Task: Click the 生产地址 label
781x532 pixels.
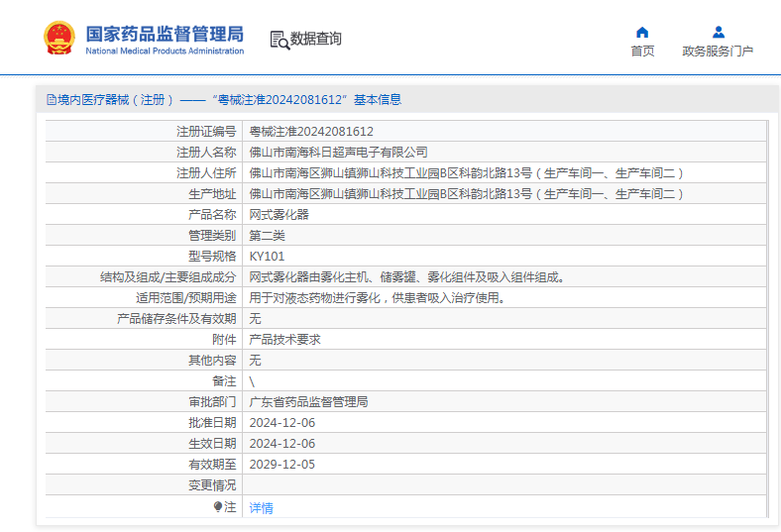Action: click(x=212, y=194)
